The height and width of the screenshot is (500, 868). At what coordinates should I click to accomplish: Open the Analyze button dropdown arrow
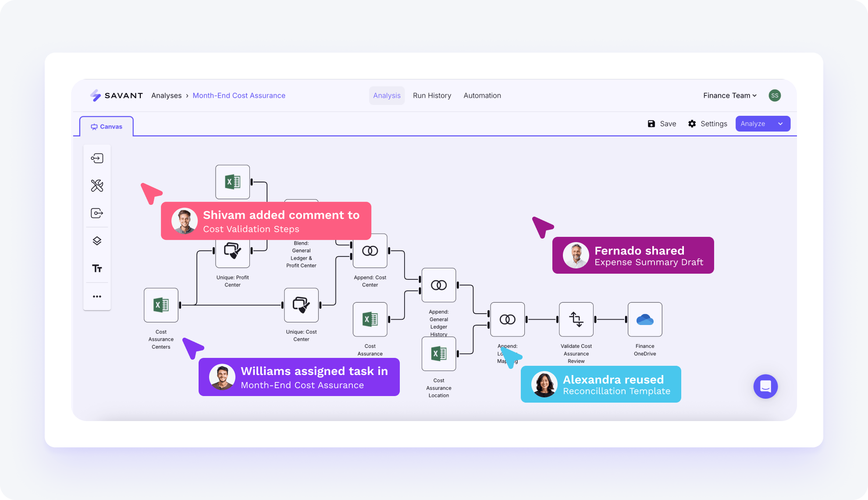[780, 124]
